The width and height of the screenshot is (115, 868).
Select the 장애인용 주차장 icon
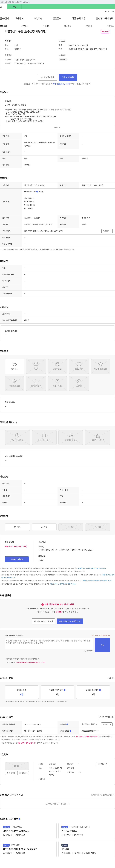17,437
